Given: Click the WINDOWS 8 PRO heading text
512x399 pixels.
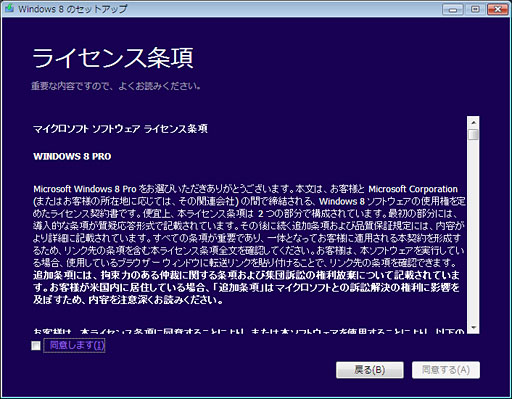Looking at the screenshot, I should click(x=72, y=156).
